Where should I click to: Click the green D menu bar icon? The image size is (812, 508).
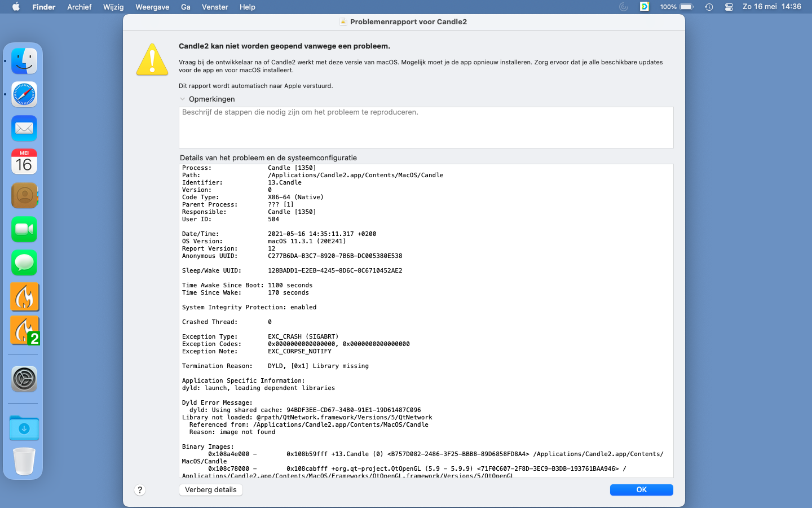(x=645, y=7)
